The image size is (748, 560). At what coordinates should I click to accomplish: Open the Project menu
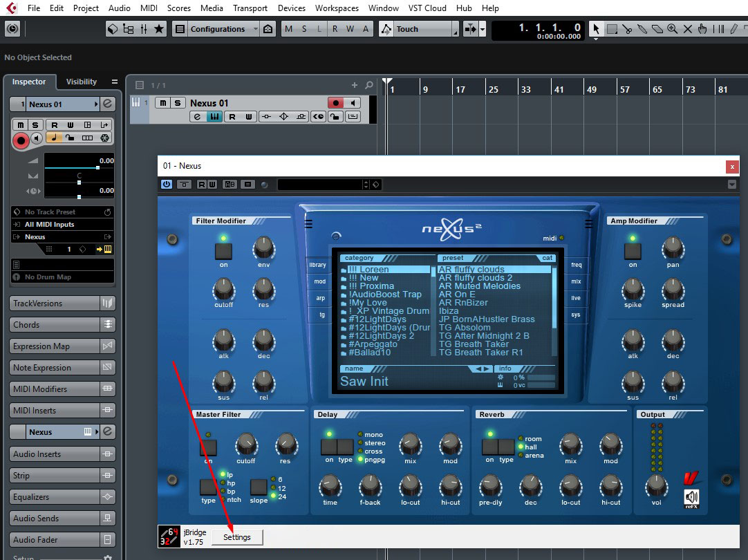(86, 8)
